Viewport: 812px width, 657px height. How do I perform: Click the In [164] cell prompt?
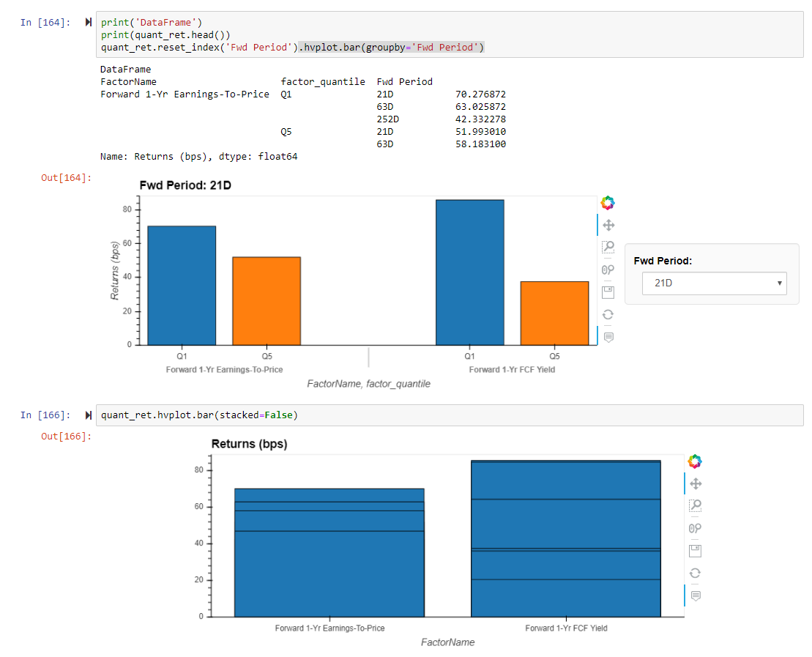click(45, 22)
